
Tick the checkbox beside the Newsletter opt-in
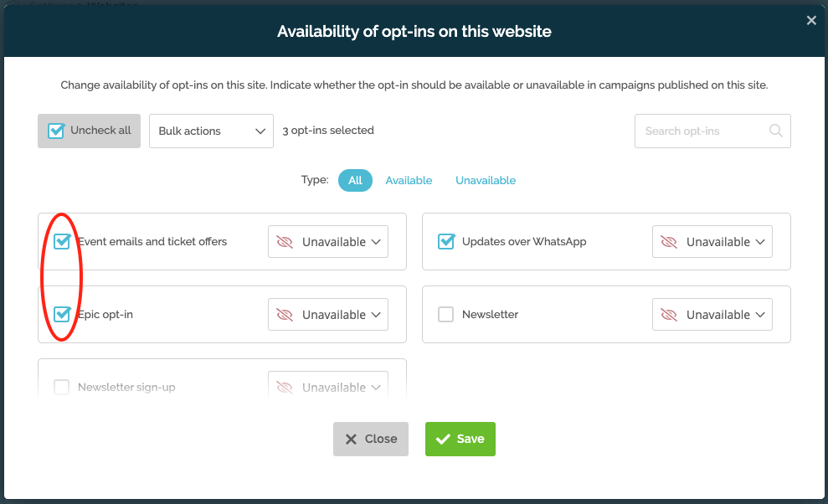pyautogui.click(x=445, y=314)
